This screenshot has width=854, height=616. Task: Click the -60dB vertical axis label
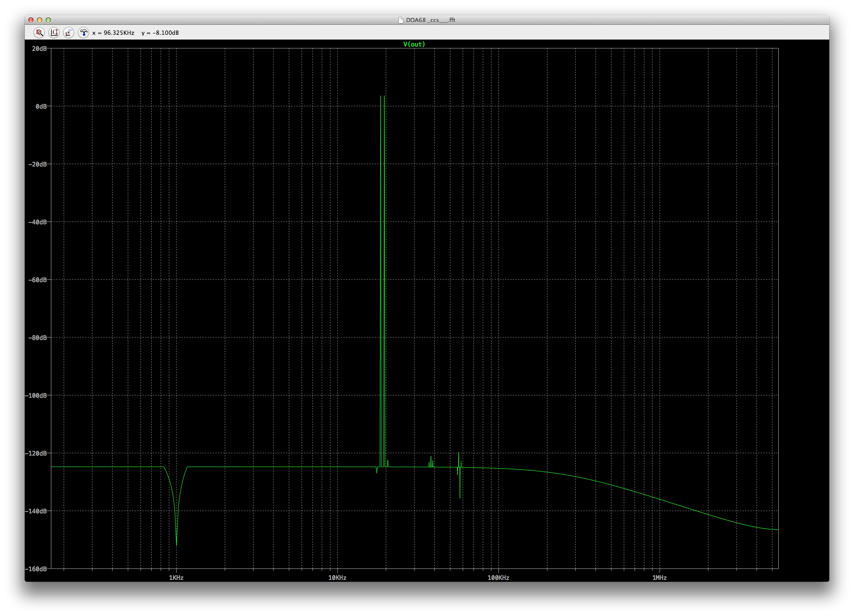coord(37,280)
